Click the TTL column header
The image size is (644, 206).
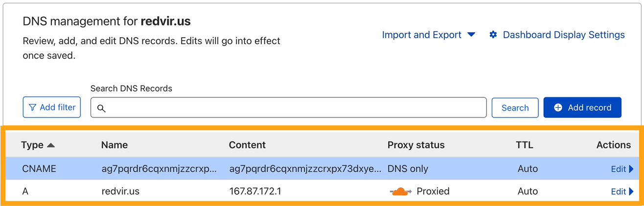(x=525, y=145)
